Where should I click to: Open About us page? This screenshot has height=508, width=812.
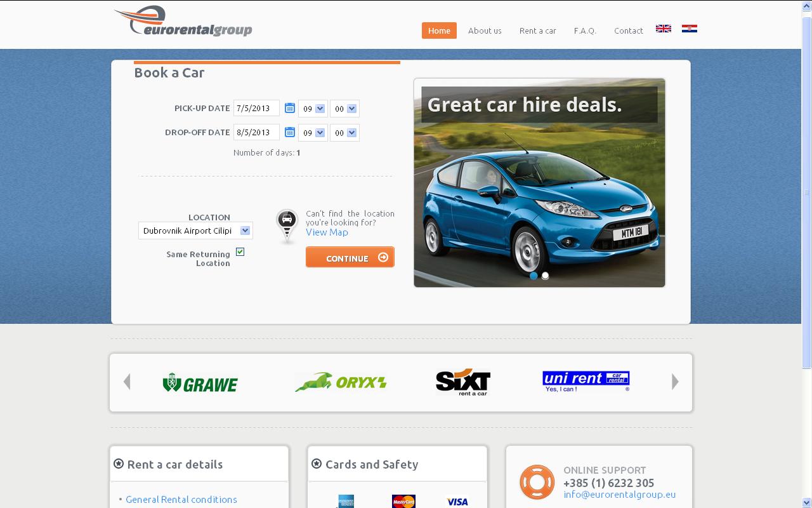tap(485, 30)
